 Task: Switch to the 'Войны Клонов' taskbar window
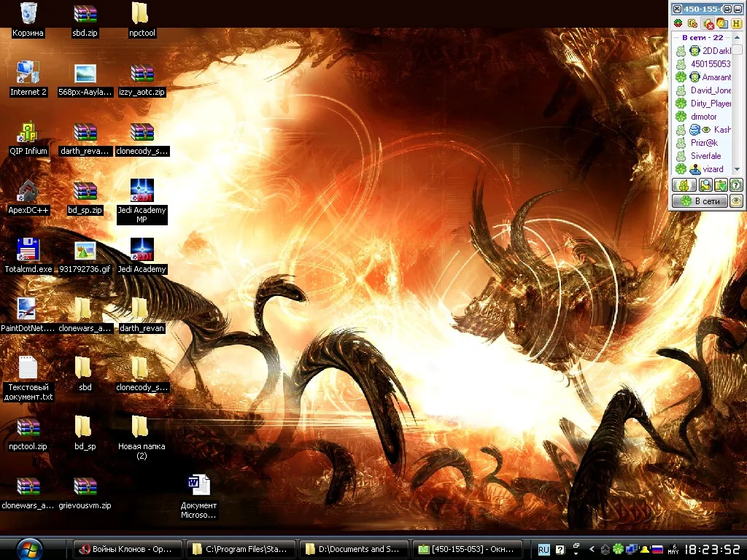[128, 549]
